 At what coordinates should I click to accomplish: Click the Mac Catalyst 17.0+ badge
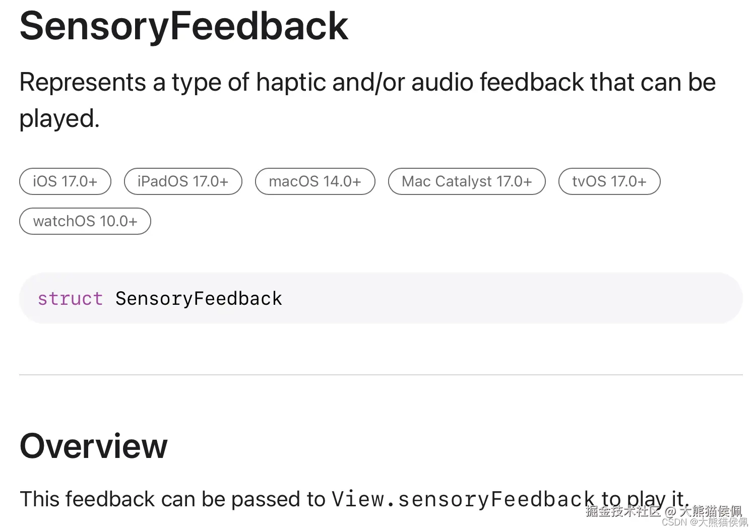pos(467,181)
